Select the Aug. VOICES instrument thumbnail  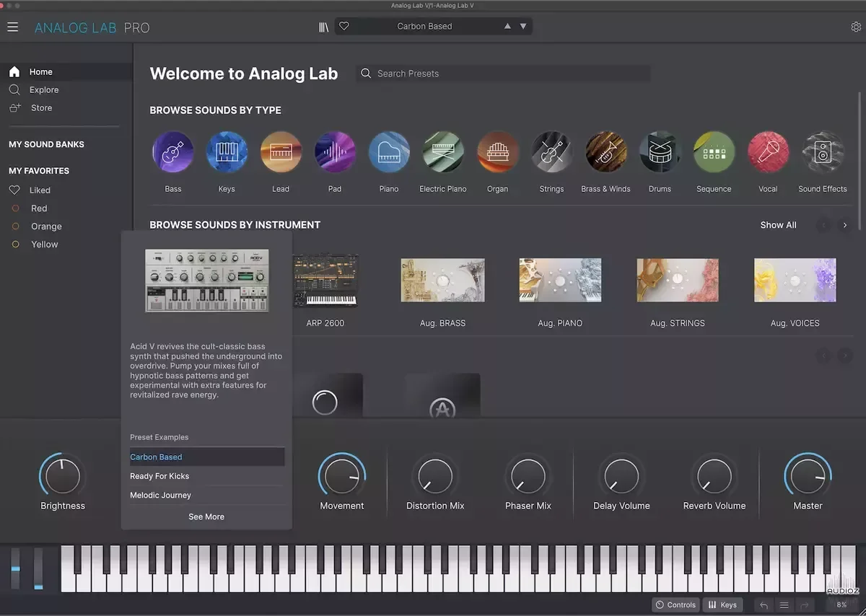pos(795,280)
